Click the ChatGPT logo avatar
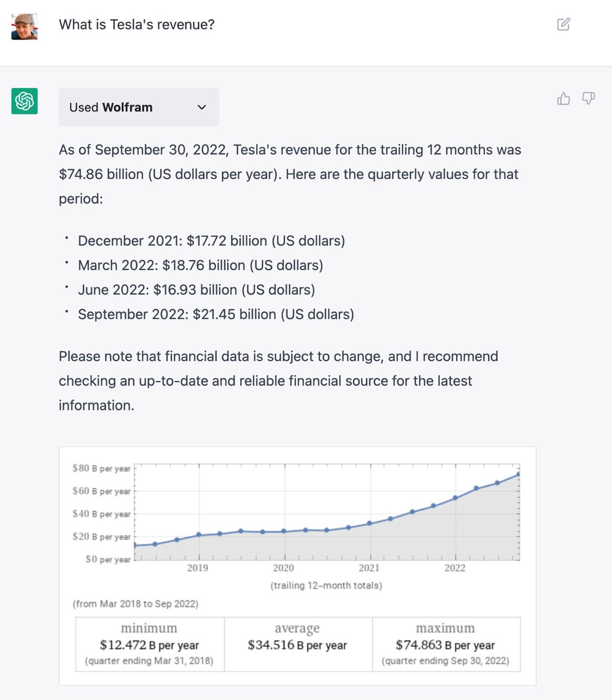 pyautogui.click(x=25, y=101)
